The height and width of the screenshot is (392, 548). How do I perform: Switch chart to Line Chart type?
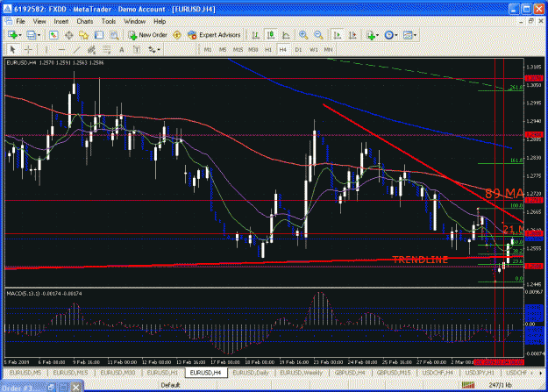(x=286, y=35)
